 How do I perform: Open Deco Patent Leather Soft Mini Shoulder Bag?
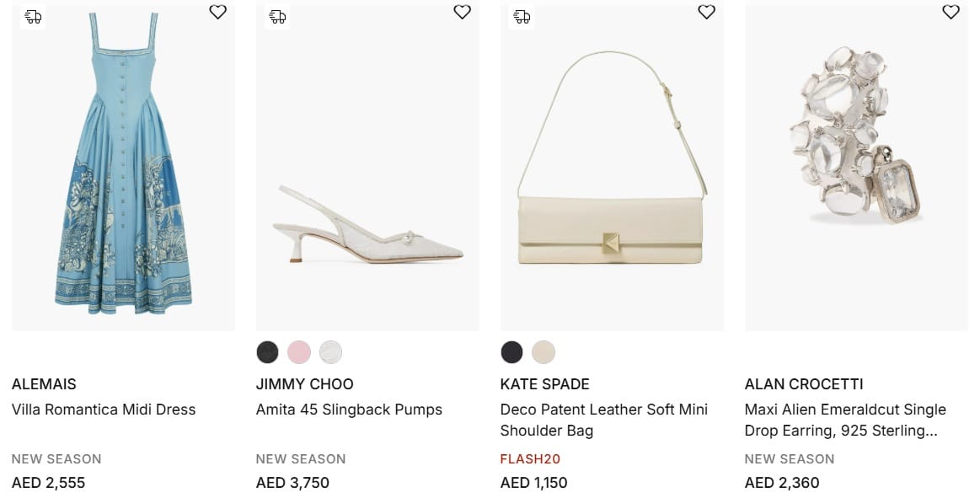(x=603, y=420)
